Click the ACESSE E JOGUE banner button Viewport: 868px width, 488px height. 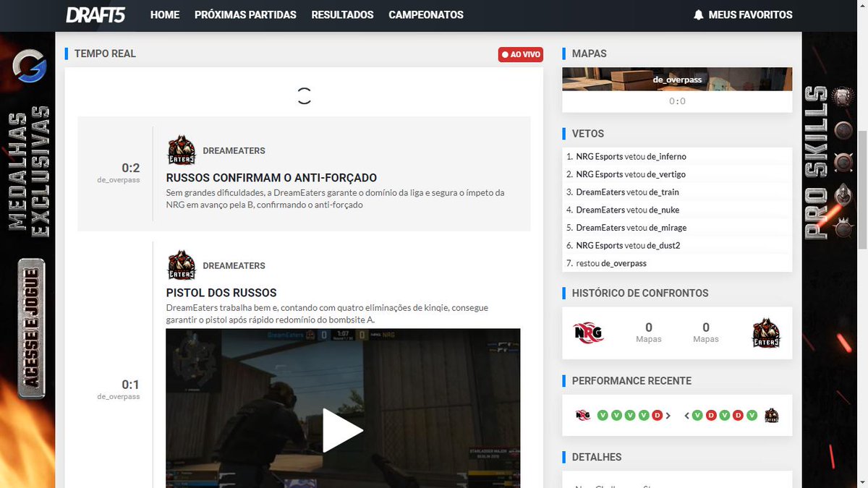tap(31, 329)
